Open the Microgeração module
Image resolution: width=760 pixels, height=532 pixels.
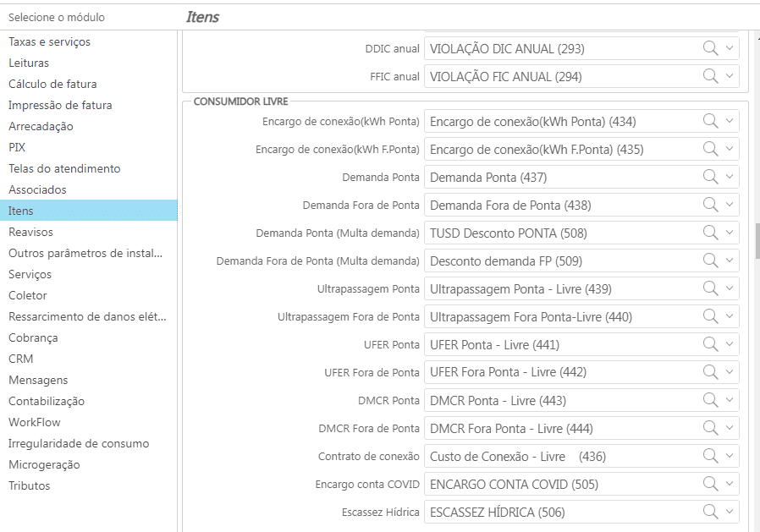point(44,464)
